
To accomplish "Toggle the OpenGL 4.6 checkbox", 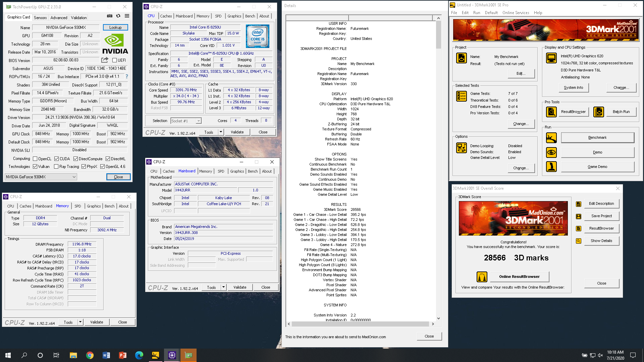I will point(102,167).
